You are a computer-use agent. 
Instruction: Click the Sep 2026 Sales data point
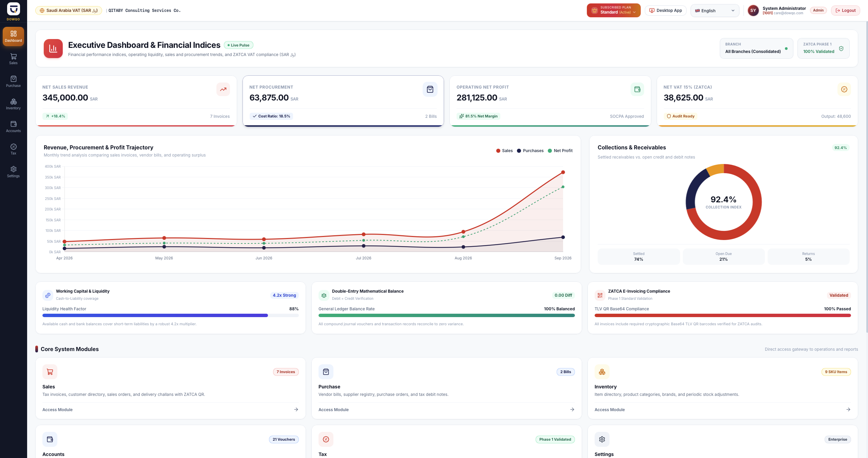[x=563, y=172]
